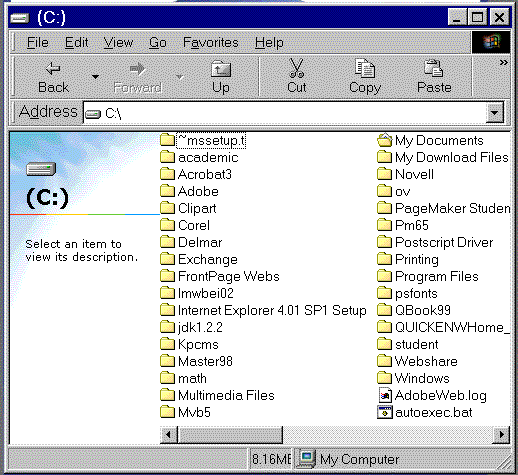Image resolution: width=518 pixels, height=475 pixels.
Task: Open the View menu
Action: [118, 43]
